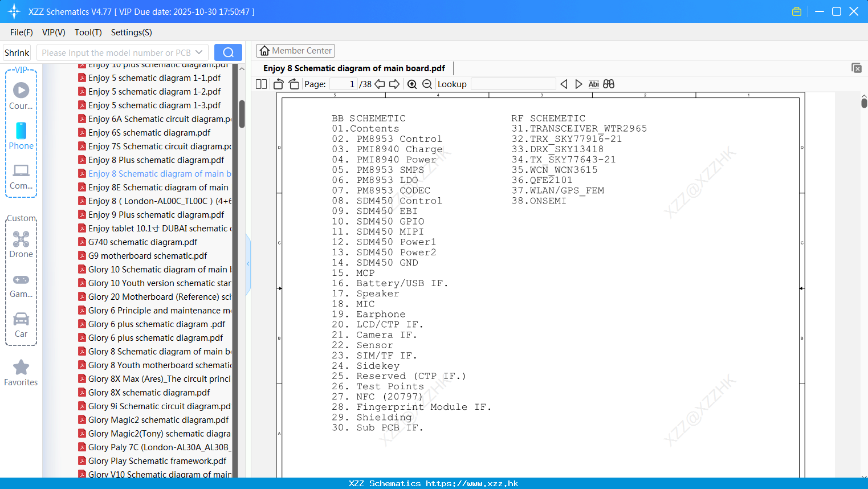Open the Courses category in VIP sidebar
868x489 pixels.
pyautogui.click(x=21, y=96)
